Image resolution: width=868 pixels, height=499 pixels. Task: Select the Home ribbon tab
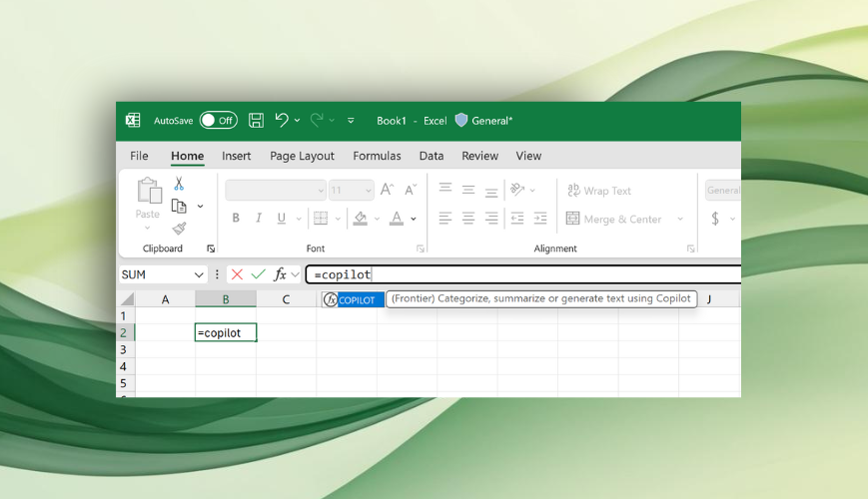click(187, 156)
